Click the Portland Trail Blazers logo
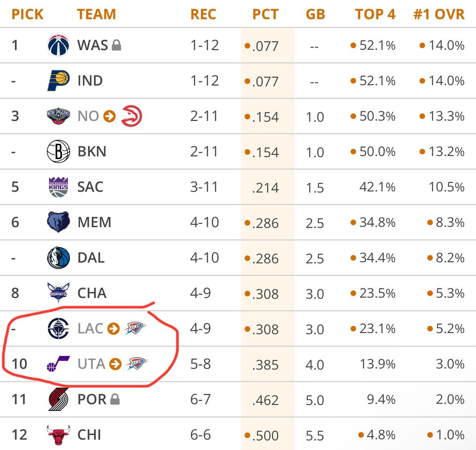This screenshot has height=450, width=476. tap(58, 399)
